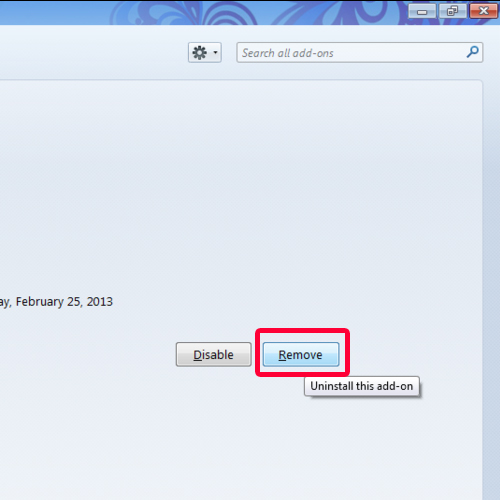Open the gear tools for all add-ons
The image size is (500, 500).
(x=205, y=52)
